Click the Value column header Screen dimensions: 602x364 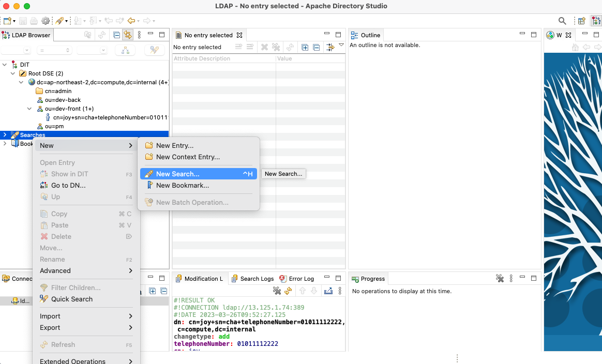pos(310,58)
